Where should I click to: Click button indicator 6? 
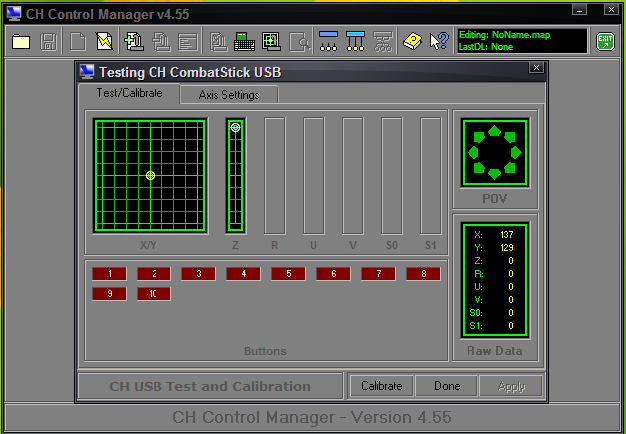(333, 274)
